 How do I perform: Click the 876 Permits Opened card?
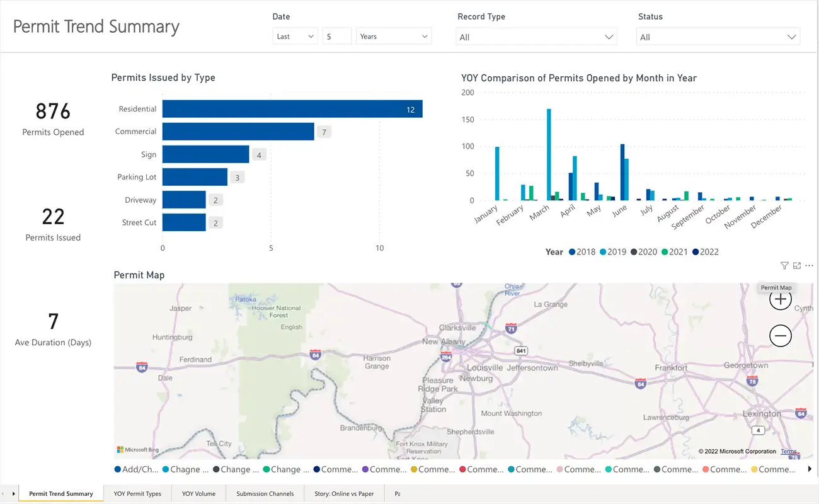tap(53, 119)
